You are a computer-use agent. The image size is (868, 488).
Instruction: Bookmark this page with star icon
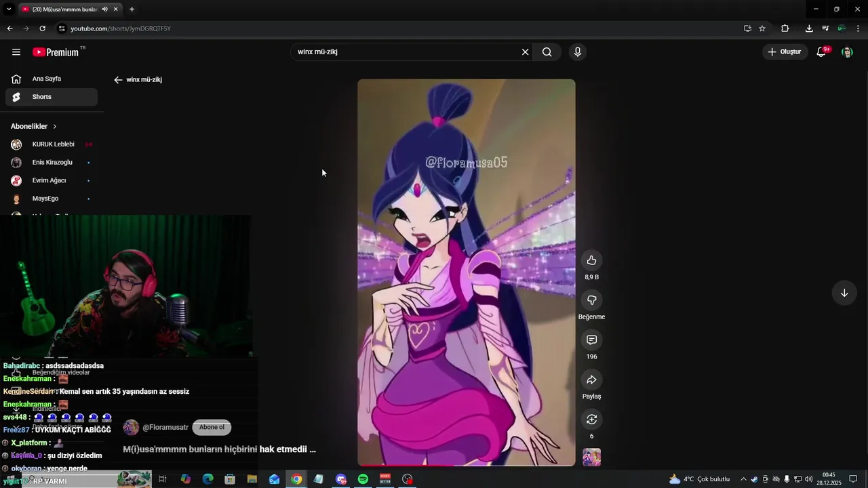(762, 28)
